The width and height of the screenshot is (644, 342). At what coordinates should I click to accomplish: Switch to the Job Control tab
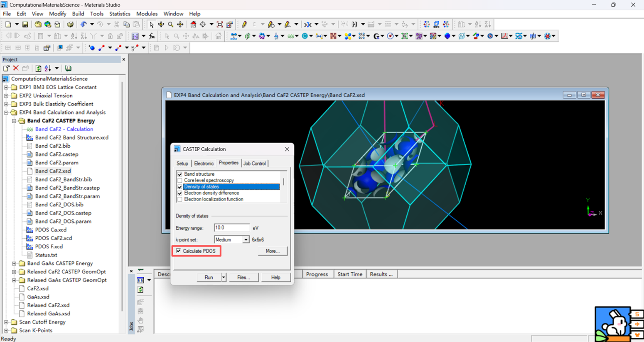(255, 164)
